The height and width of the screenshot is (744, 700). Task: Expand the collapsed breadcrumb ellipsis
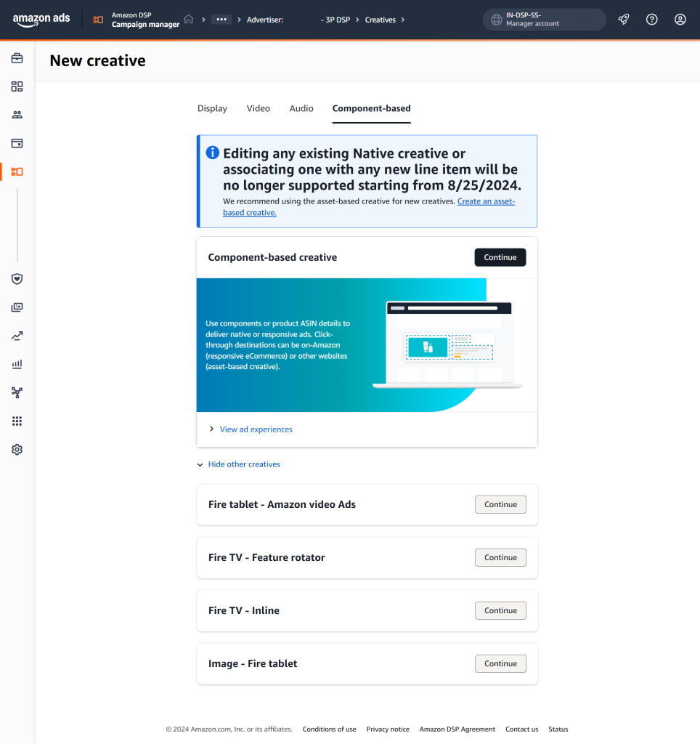click(221, 20)
